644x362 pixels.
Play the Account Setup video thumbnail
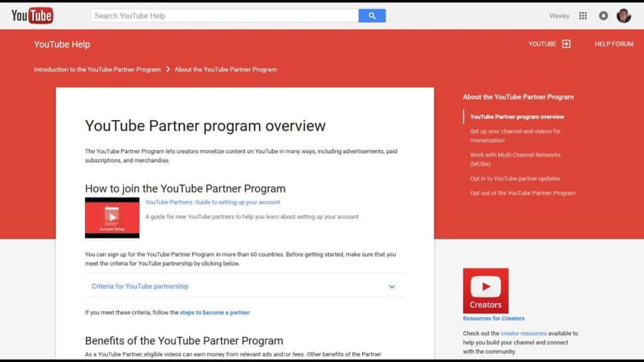[112, 217]
